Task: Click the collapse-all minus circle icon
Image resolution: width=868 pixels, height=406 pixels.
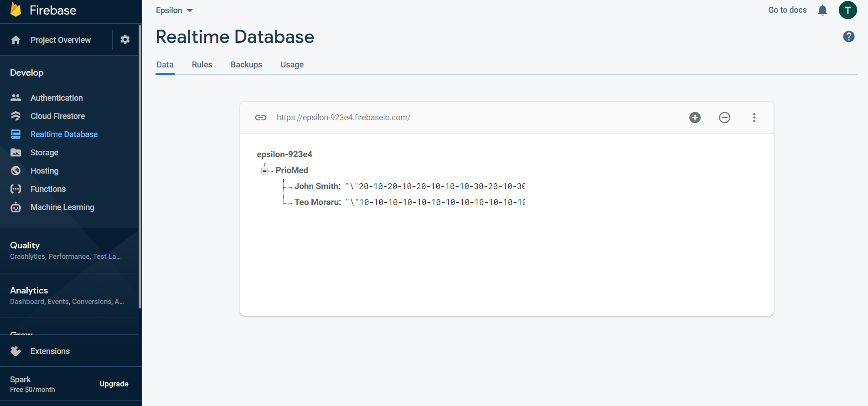Action: [724, 118]
